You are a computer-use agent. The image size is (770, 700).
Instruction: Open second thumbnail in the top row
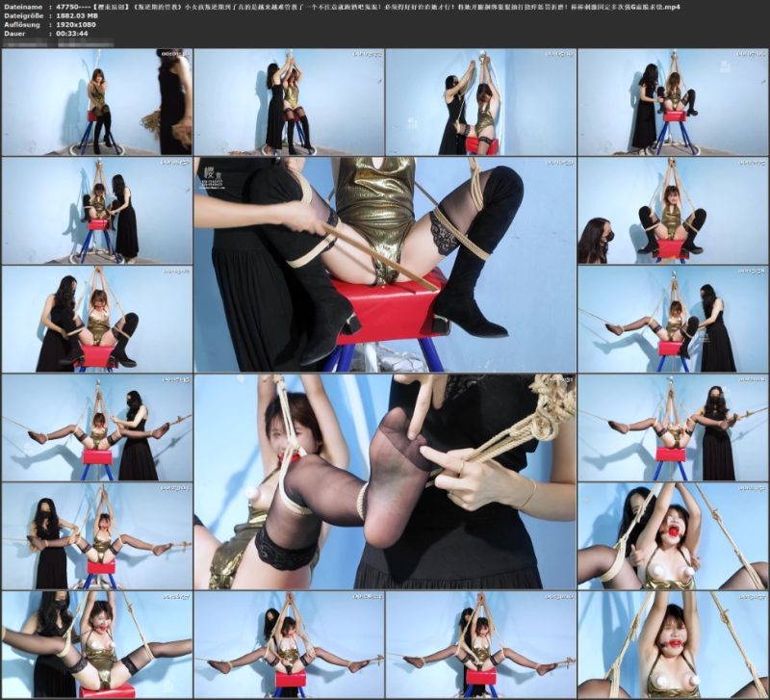click(x=289, y=102)
